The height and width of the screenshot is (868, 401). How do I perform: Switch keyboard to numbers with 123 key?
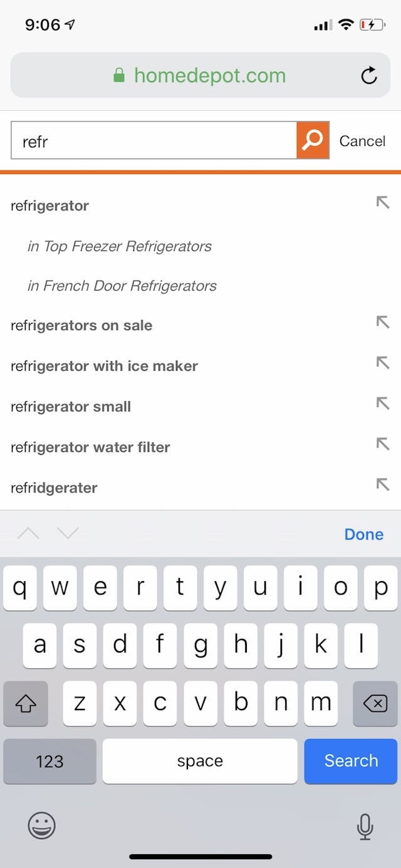coord(49,762)
